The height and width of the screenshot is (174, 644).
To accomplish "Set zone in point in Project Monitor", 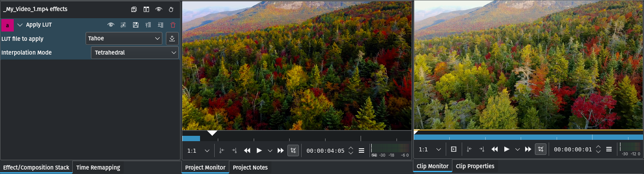I will coord(222,150).
